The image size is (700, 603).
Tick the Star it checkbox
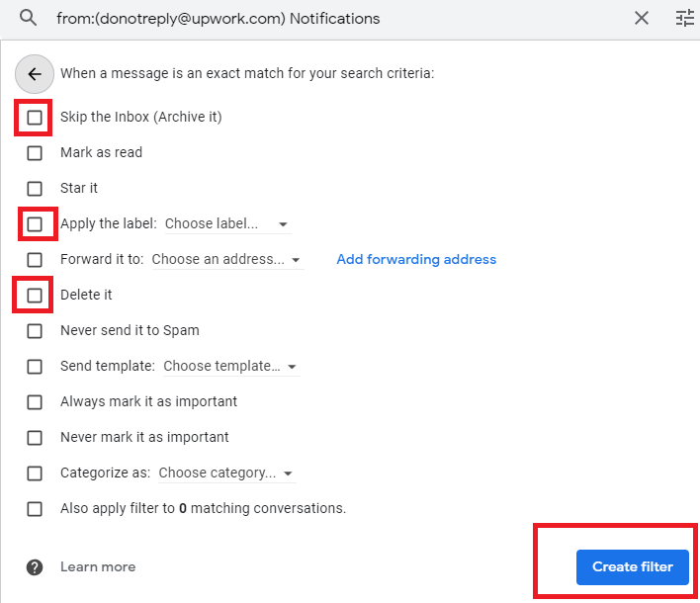click(35, 189)
